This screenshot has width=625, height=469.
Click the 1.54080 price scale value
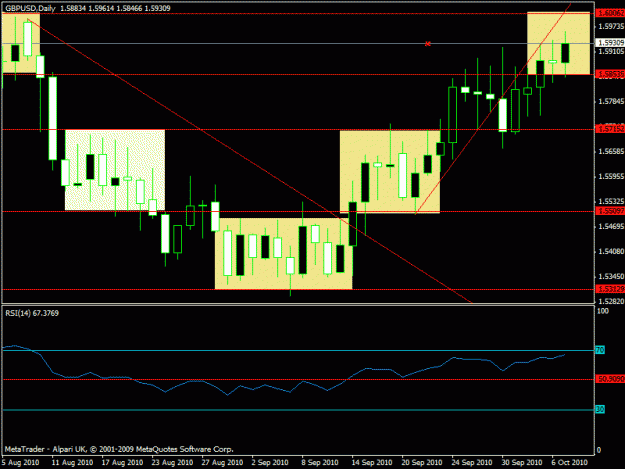click(x=611, y=251)
